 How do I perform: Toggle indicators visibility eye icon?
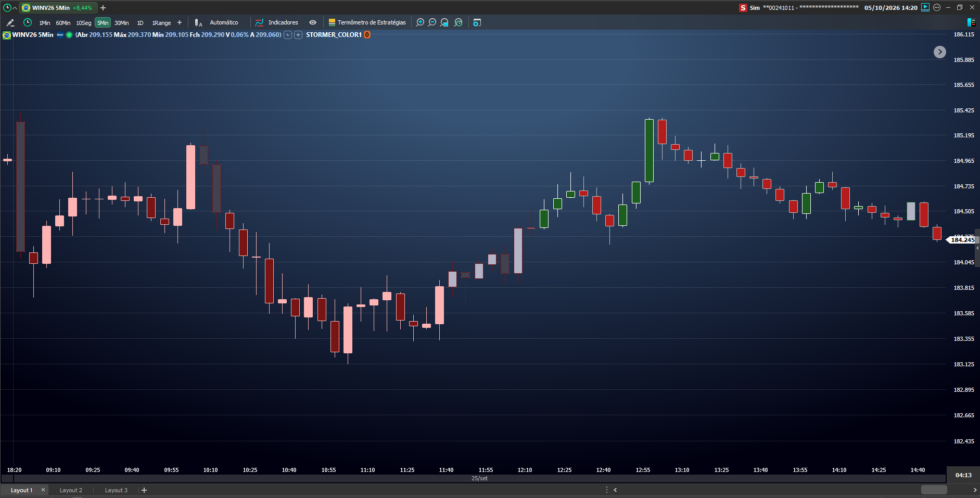tap(313, 22)
